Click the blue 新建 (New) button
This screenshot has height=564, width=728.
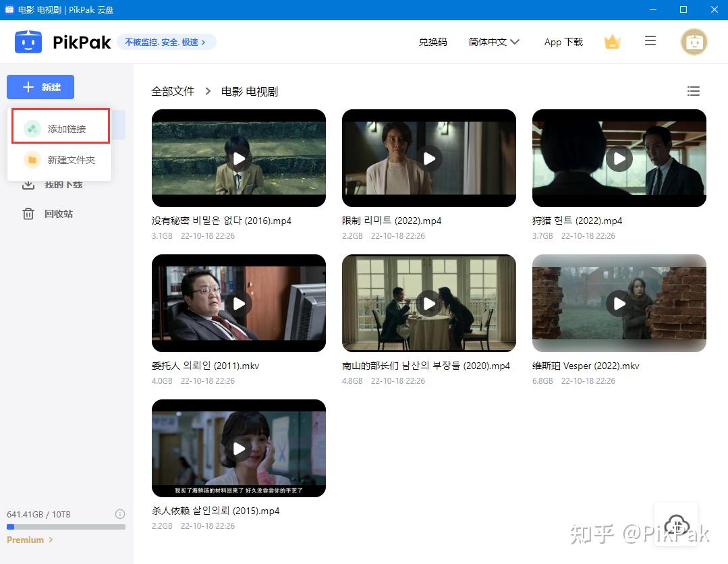40,87
